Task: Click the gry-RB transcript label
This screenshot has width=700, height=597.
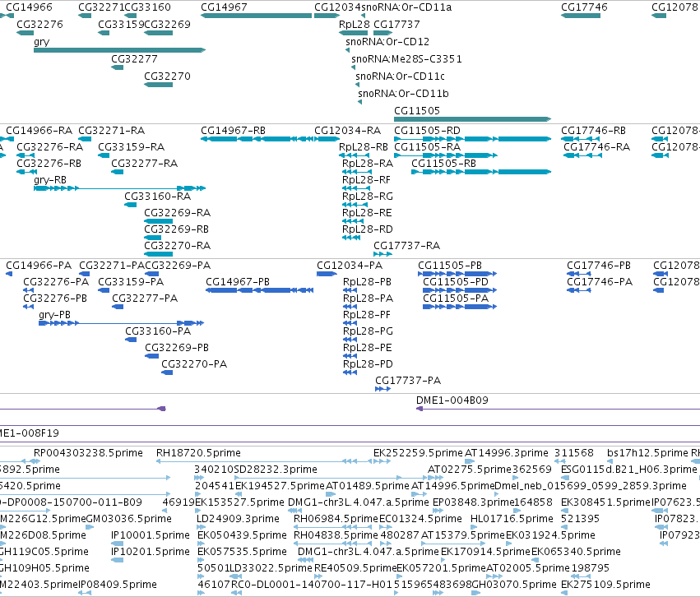Action: (x=50, y=180)
